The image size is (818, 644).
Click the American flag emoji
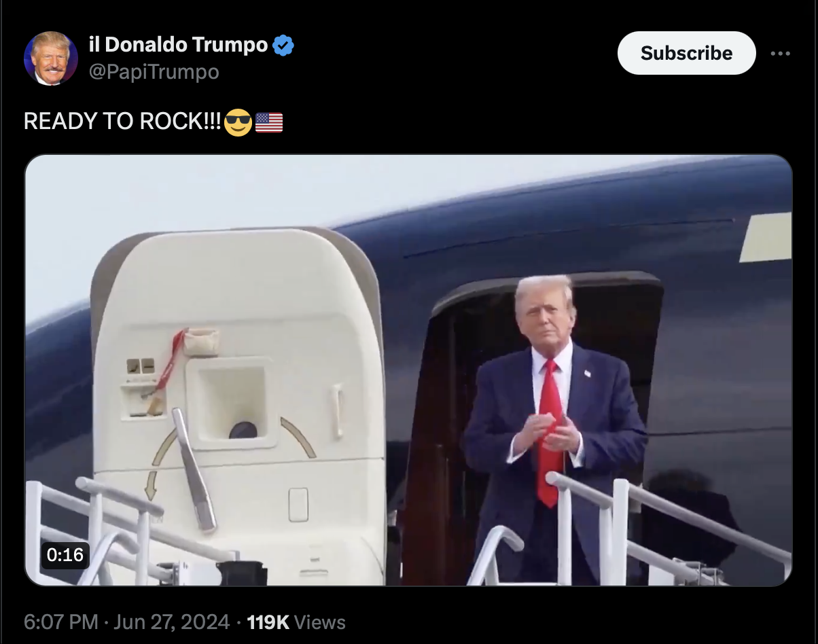[268, 123]
